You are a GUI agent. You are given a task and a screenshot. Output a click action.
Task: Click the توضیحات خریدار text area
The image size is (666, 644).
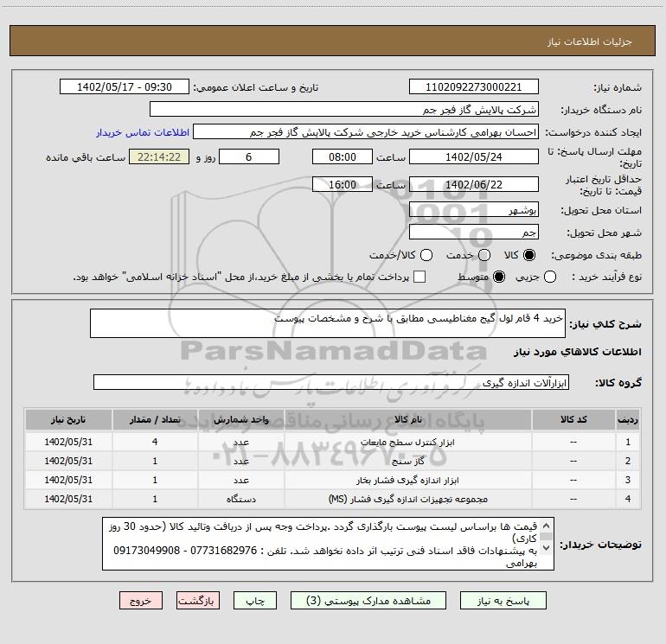click(328, 544)
